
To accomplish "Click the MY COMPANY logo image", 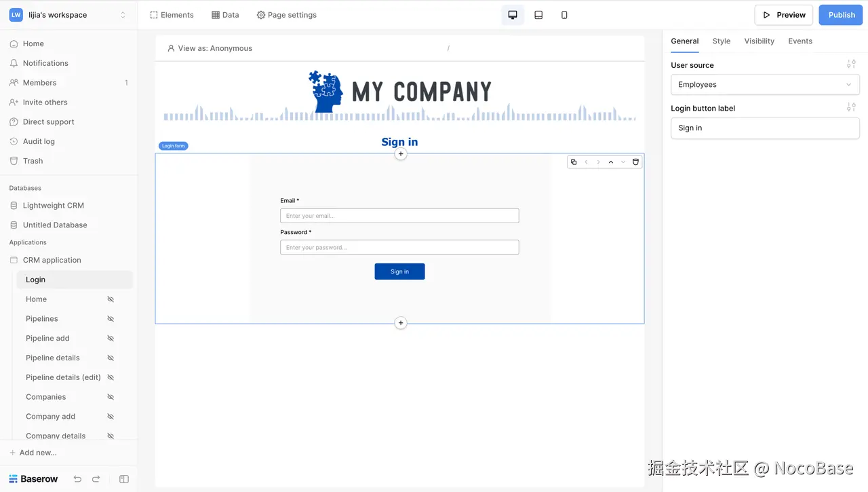I will [x=399, y=91].
